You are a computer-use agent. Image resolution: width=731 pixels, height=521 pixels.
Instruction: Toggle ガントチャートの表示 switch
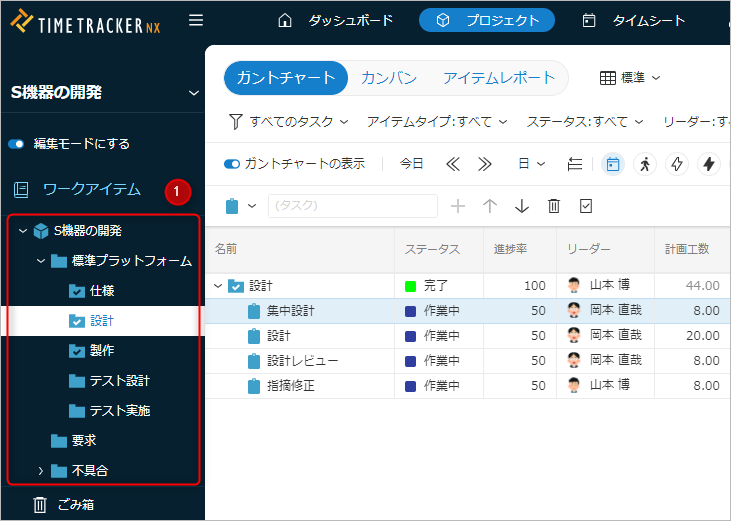click(x=232, y=164)
